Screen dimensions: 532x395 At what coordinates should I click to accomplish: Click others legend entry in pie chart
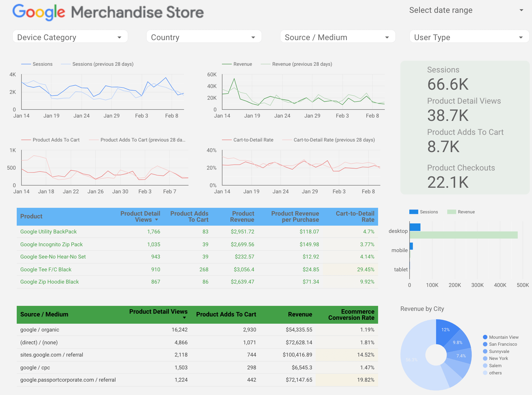(x=492, y=373)
